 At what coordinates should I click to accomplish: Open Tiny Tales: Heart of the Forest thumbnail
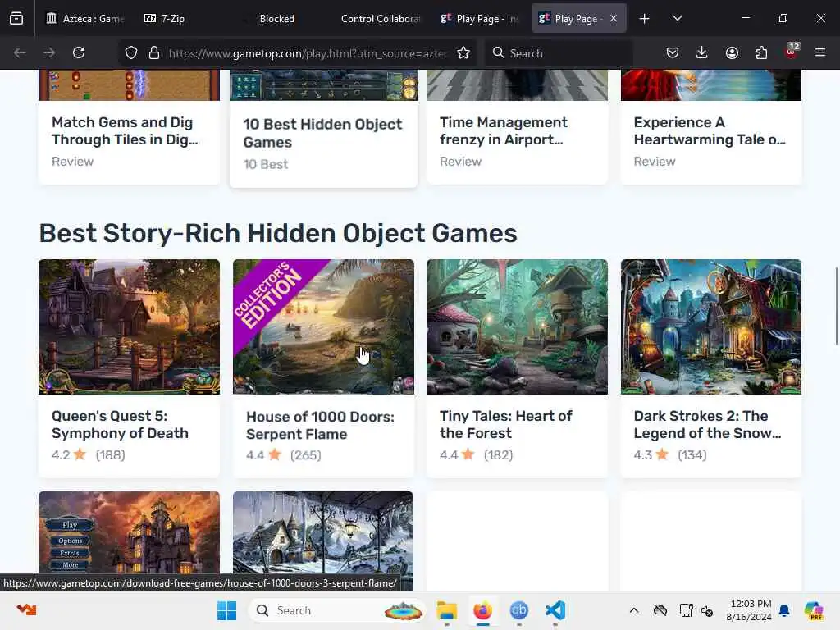[517, 326]
